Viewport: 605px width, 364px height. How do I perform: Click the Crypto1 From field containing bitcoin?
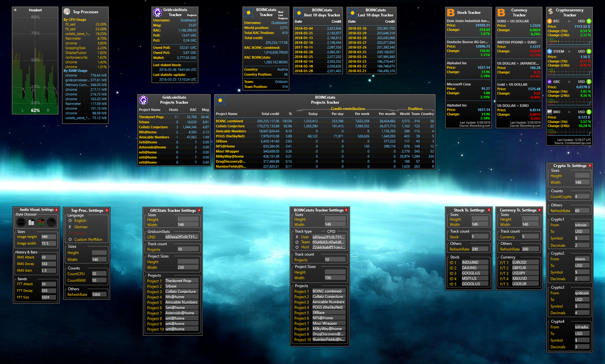pos(582,225)
